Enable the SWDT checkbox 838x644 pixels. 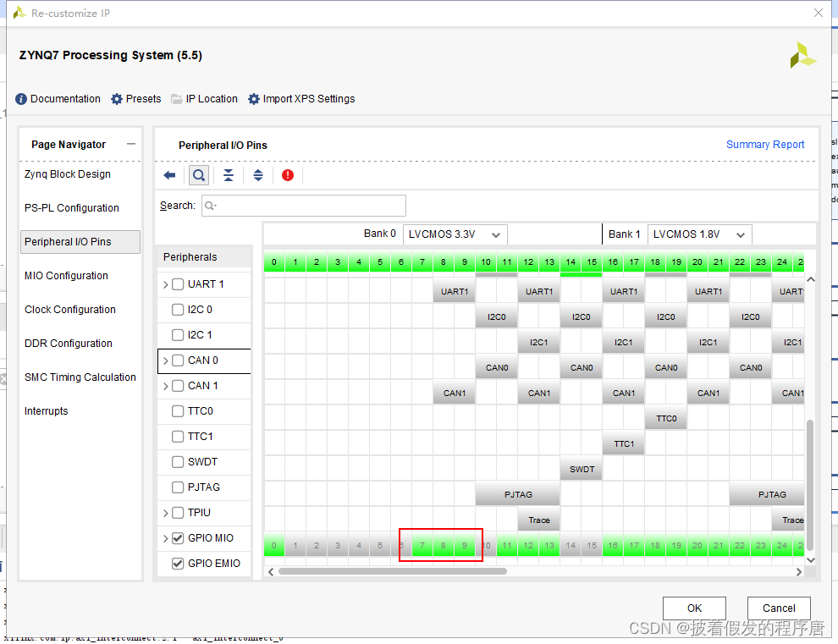pos(178,462)
